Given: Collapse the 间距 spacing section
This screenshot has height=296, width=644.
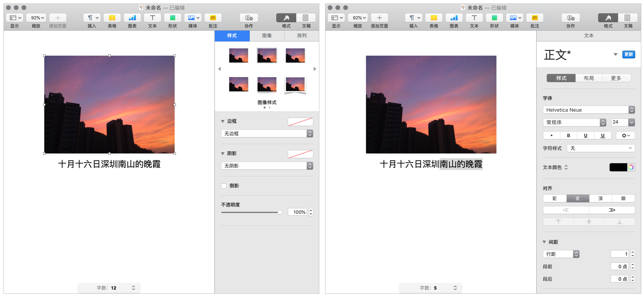Looking at the screenshot, I should [x=545, y=242].
